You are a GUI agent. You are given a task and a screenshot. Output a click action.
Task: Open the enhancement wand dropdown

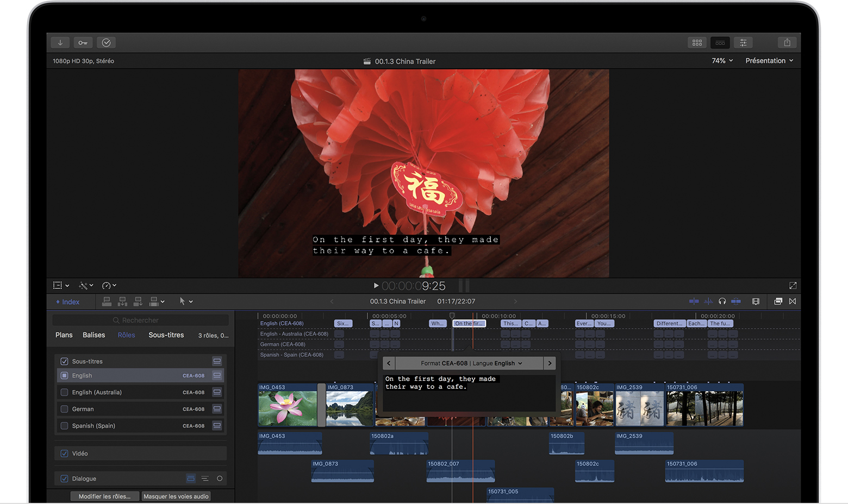tap(86, 285)
